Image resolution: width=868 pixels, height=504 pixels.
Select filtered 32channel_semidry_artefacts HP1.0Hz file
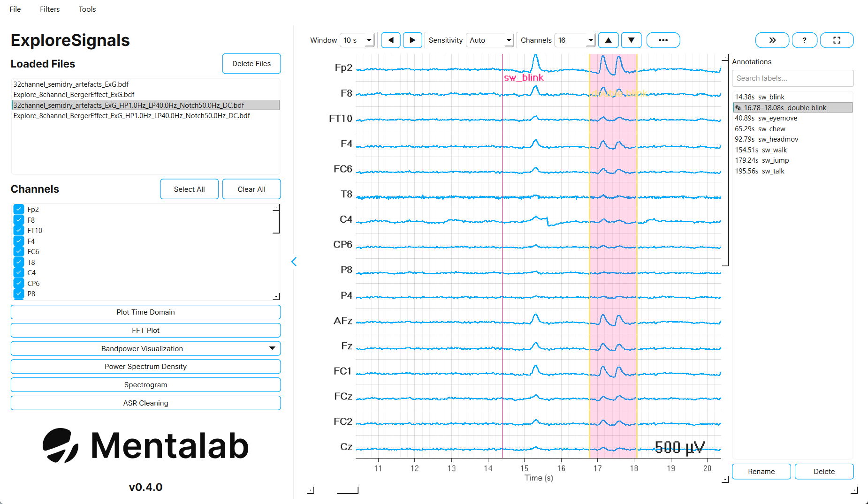pos(145,105)
